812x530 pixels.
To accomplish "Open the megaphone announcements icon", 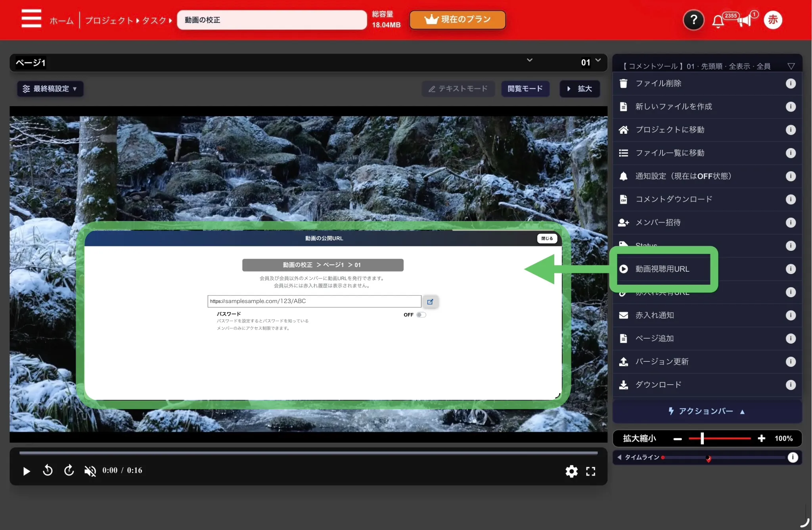I will 744,20.
